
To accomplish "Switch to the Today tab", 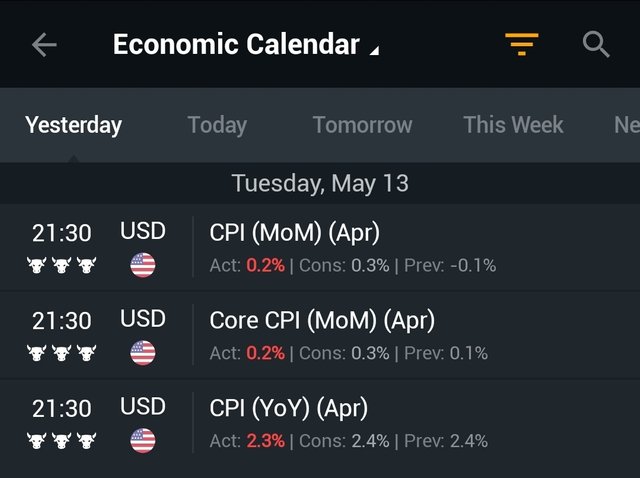I will tap(217, 125).
